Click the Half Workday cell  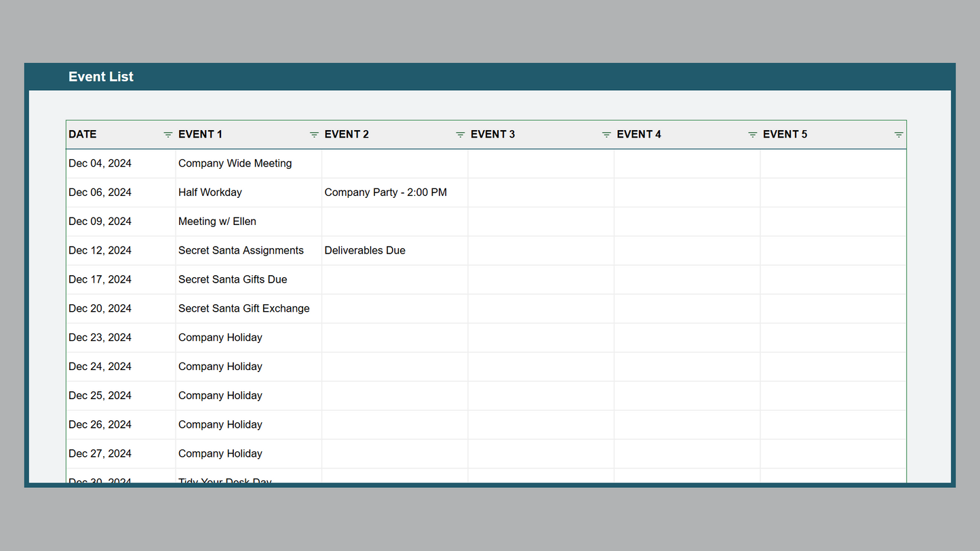pos(210,192)
